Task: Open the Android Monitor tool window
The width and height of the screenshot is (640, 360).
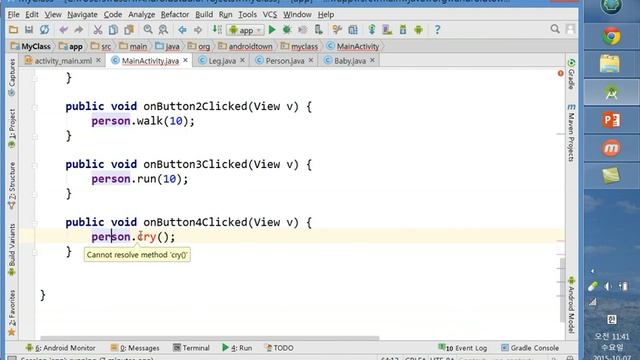Action: (60, 348)
